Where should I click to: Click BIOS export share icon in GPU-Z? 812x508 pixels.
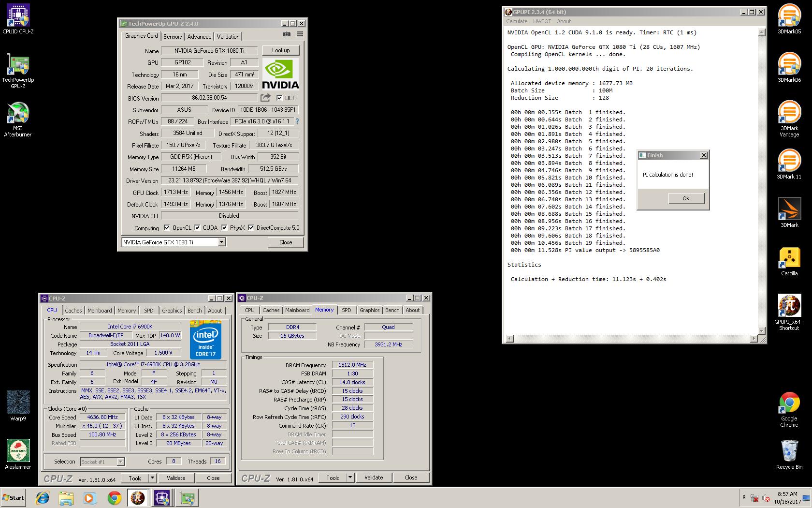point(266,98)
